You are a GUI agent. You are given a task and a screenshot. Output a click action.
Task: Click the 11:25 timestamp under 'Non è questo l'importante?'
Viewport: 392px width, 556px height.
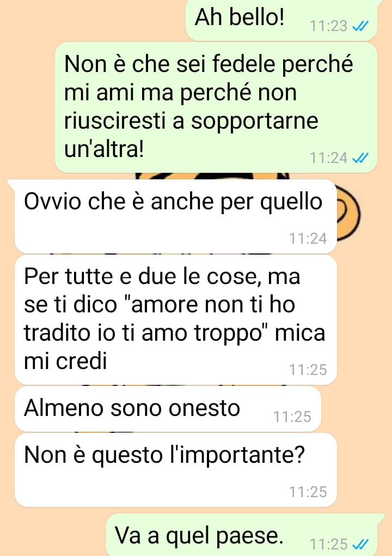click(x=308, y=492)
